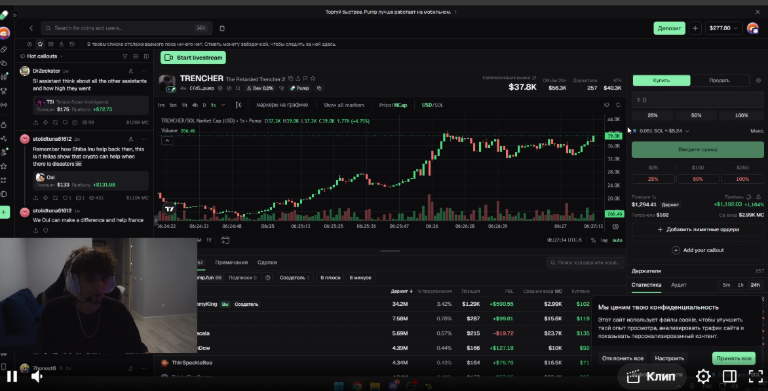Screen dimensions: 768x391
Task: Open the TSI Tessus Super Intelligence coin card
Action: click(x=91, y=105)
